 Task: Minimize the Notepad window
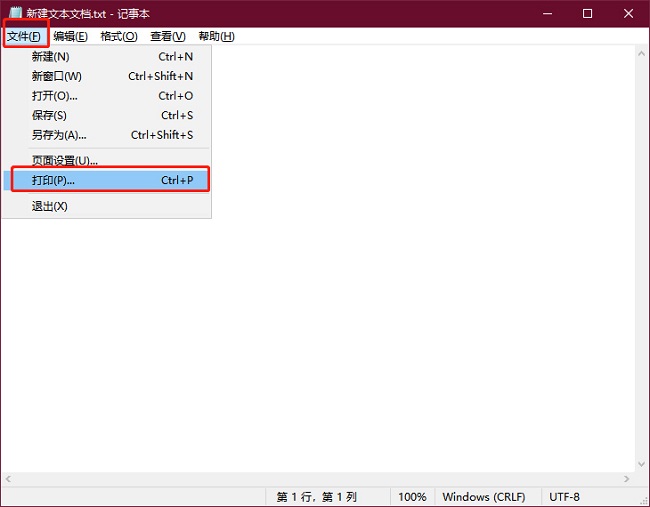(548, 14)
